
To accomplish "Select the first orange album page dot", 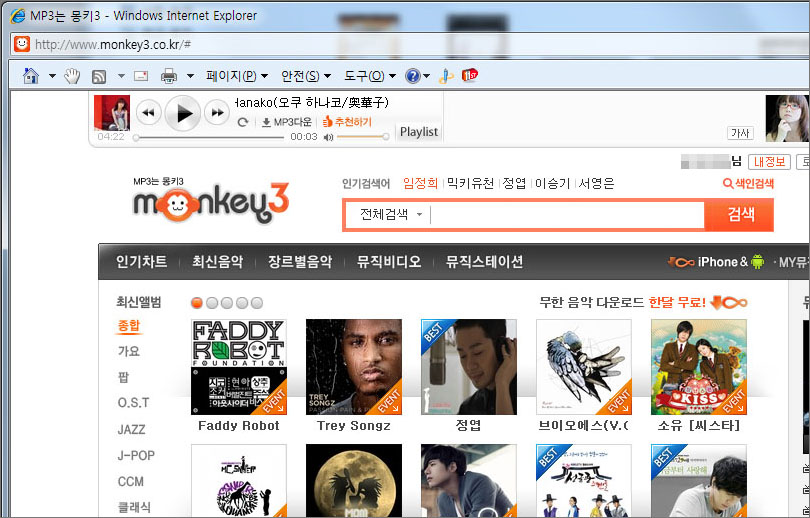I will coord(197,303).
